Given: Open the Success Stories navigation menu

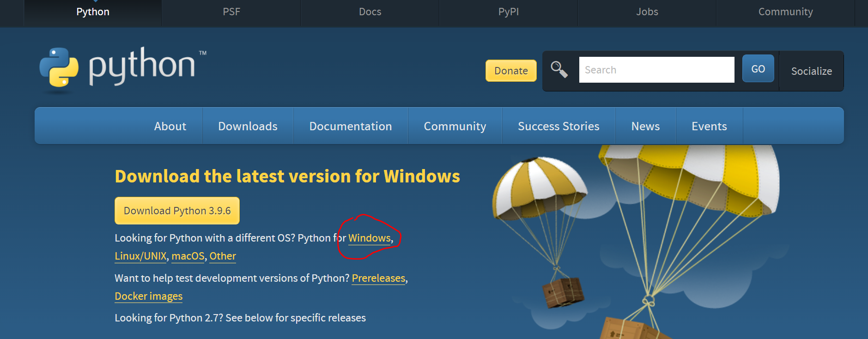Looking at the screenshot, I should pyautogui.click(x=558, y=126).
